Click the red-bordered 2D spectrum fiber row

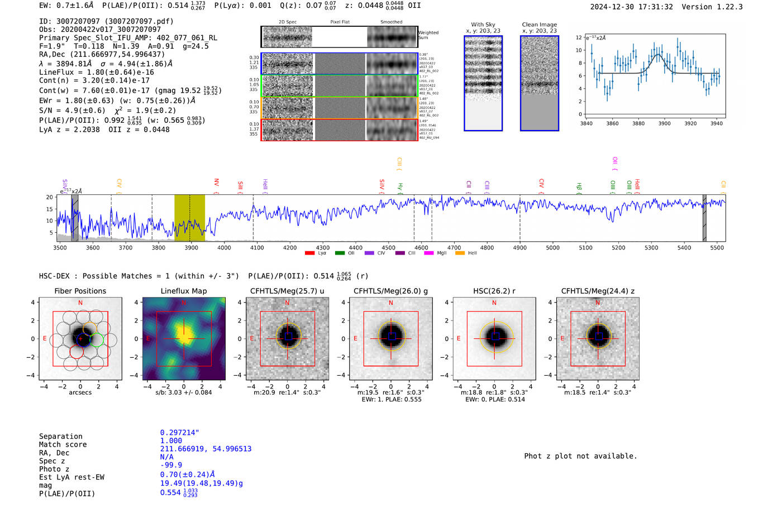[339, 130]
